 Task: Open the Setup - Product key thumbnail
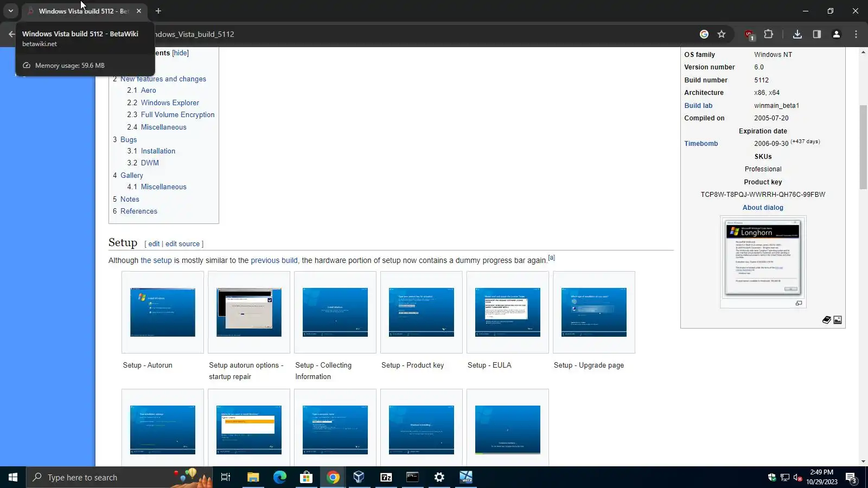tap(422, 312)
